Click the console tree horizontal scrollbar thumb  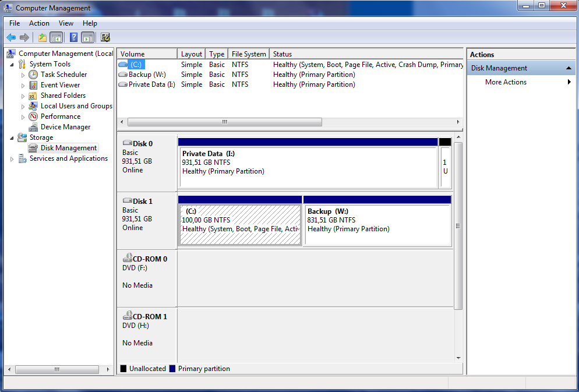57,369
